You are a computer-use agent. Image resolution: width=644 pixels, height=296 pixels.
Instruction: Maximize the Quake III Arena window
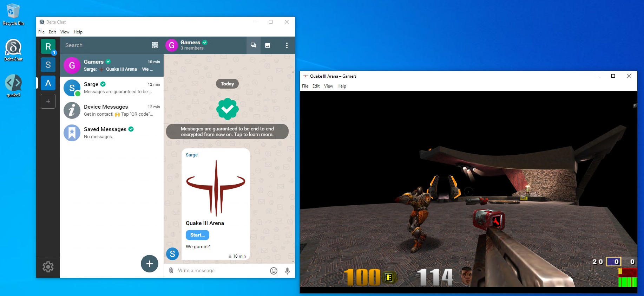pos(613,76)
